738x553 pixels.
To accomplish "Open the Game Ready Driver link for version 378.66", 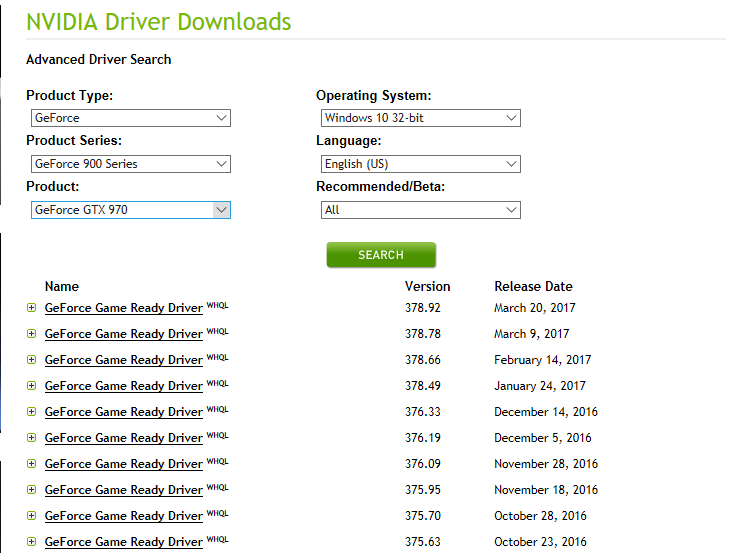I will point(124,360).
